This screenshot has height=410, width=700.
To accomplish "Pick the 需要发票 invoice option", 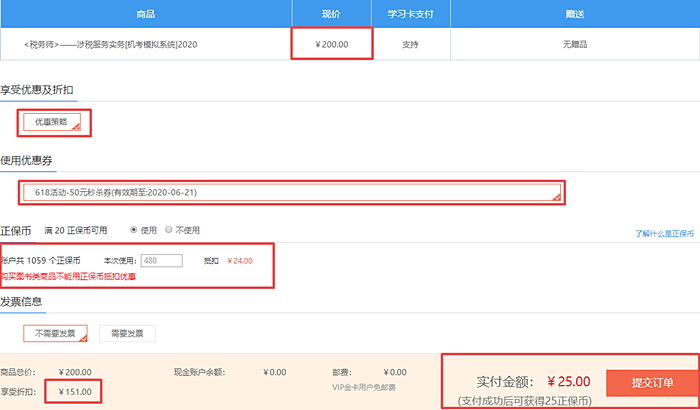I will (126, 333).
